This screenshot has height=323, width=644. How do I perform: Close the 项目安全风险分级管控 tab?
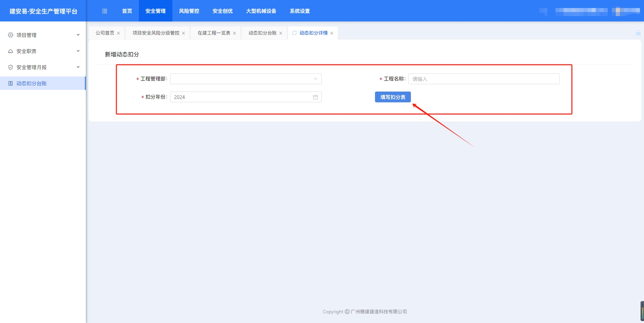tap(183, 33)
